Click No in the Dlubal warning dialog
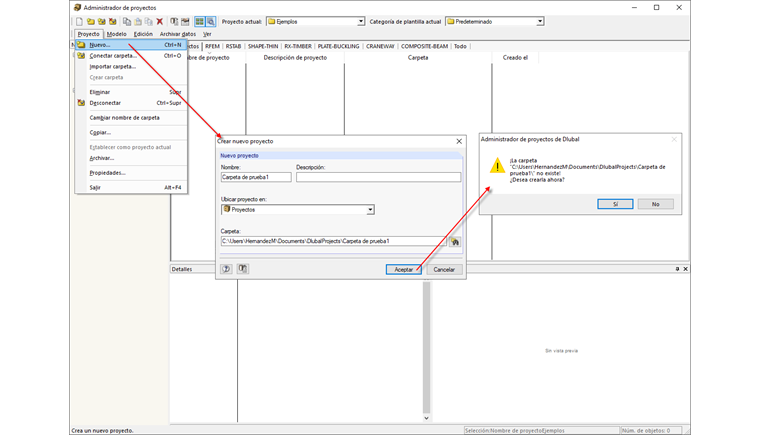This screenshot has width=760, height=435. (x=655, y=204)
